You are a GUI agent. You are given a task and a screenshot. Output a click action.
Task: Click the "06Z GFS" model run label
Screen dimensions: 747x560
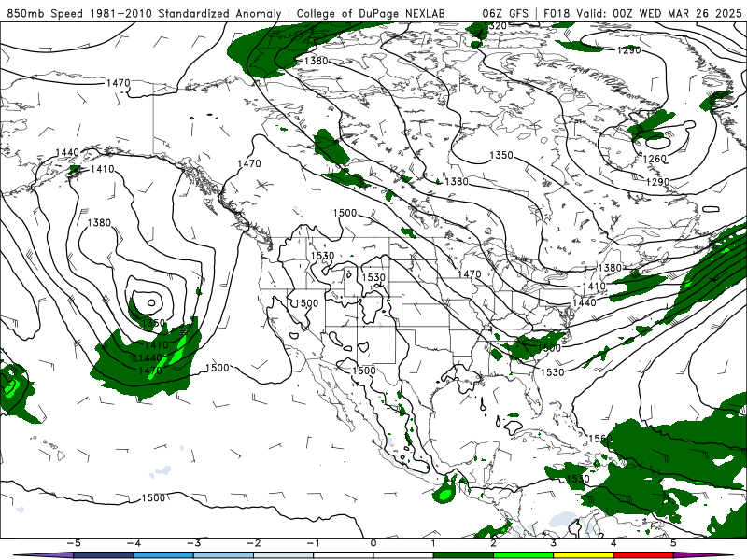[x=505, y=13]
